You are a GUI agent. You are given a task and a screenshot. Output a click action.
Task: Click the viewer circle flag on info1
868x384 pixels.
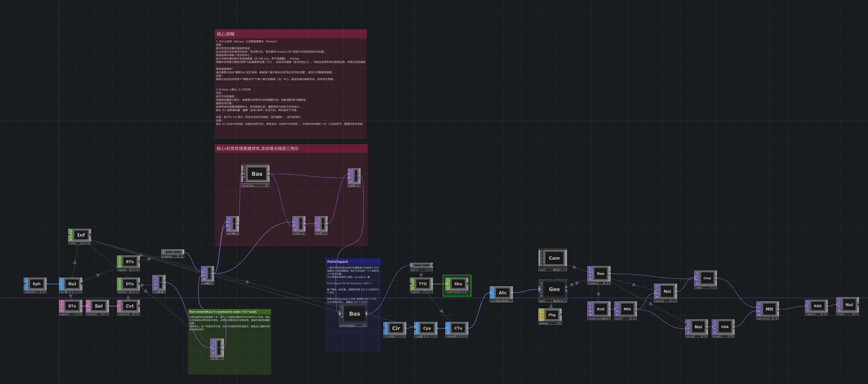coord(71,230)
